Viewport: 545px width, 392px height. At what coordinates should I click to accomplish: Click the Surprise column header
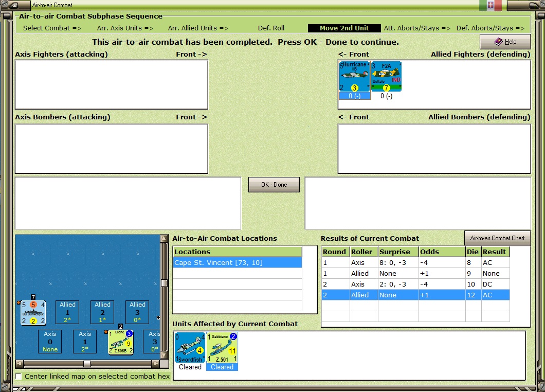(398, 252)
